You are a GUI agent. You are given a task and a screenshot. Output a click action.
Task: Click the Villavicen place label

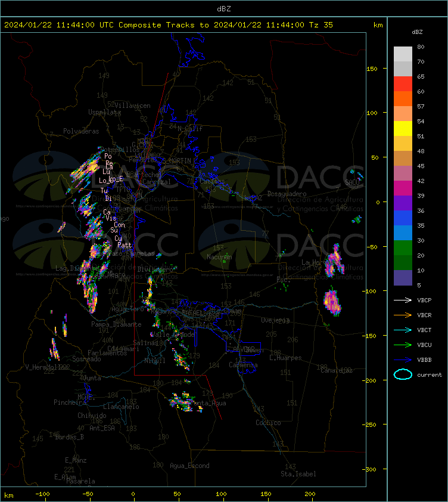click(132, 106)
